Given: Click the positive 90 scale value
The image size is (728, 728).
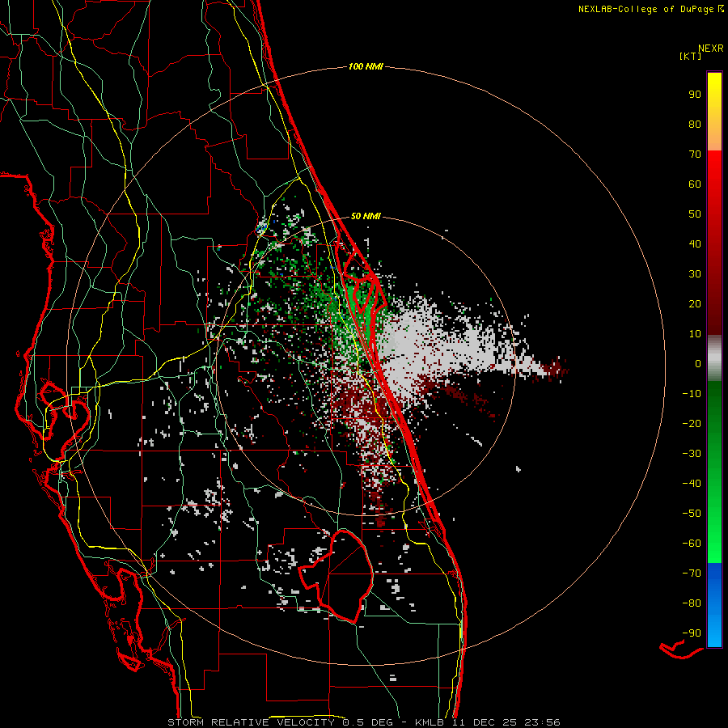Looking at the screenshot, I should (x=695, y=95).
